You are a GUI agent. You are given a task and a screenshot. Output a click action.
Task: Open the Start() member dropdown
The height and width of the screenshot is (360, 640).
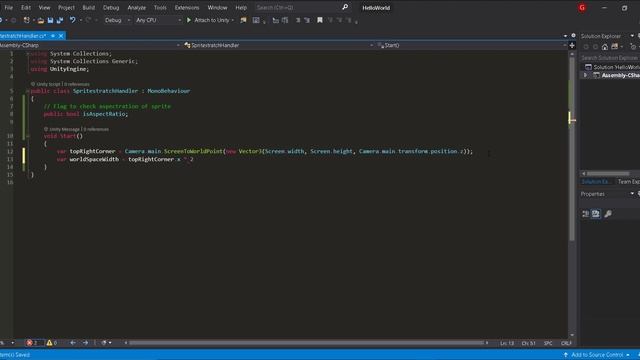471,45
